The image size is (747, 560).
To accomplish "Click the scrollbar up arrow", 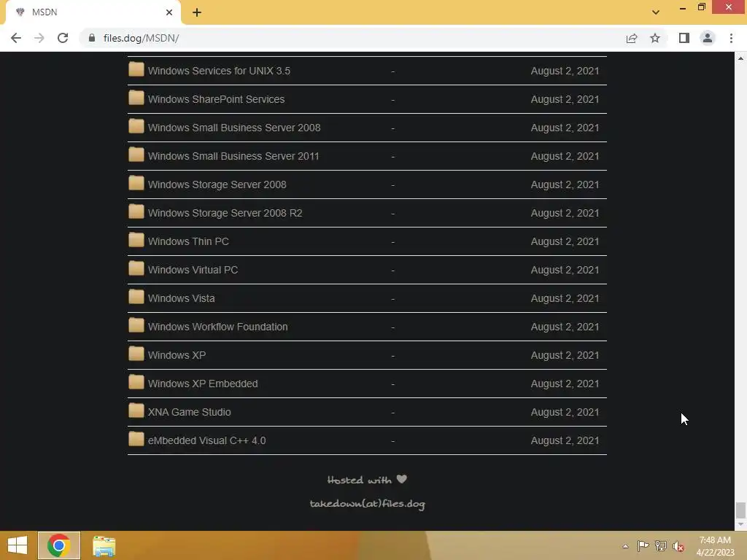I will [740, 58].
